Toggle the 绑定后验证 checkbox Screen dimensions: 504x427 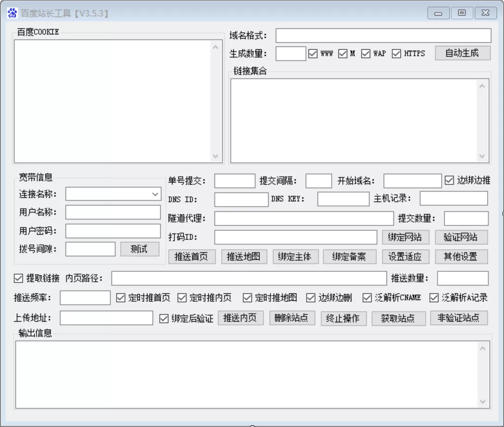(x=164, y=319)
